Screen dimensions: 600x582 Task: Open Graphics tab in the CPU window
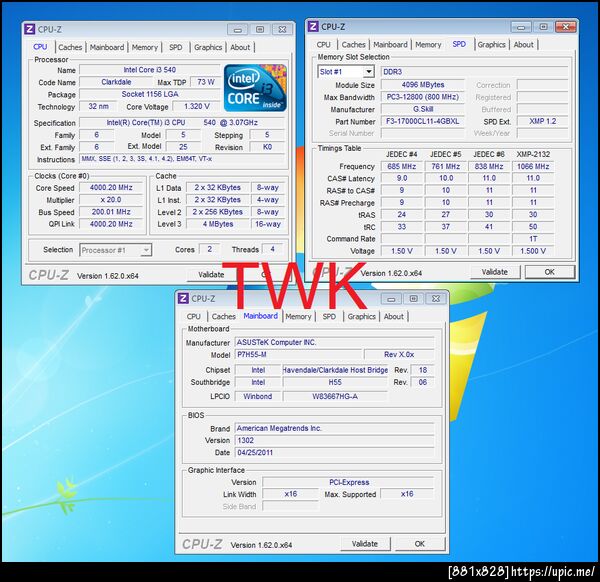point(208,47)
